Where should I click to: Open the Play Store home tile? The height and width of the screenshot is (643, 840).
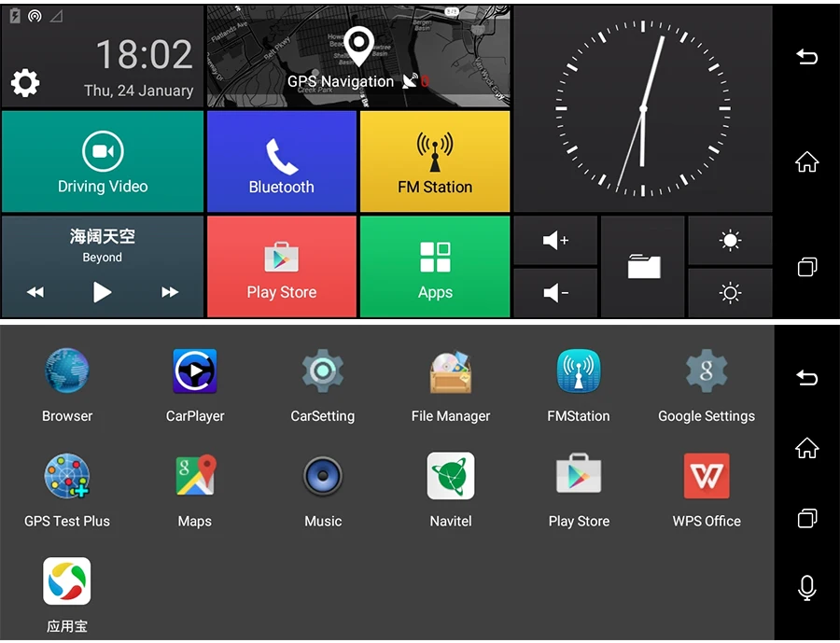[x=281, y=266]
